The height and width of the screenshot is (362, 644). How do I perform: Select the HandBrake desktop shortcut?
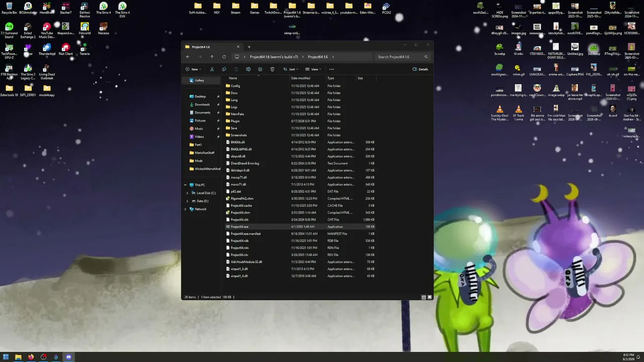(x=47, y=8)
